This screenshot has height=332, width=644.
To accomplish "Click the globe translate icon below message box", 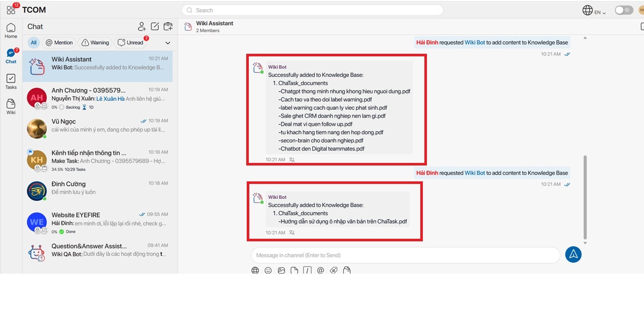I will (x=255, y=270).
